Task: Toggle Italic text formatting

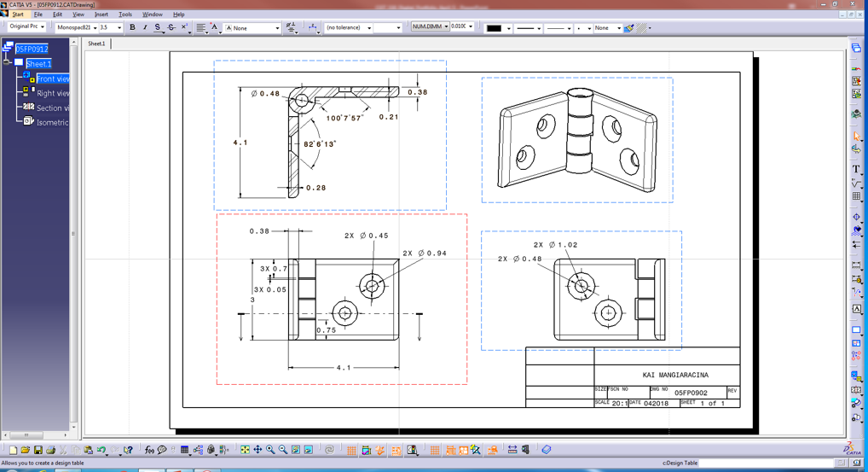Action: click(x=145, y=27)
